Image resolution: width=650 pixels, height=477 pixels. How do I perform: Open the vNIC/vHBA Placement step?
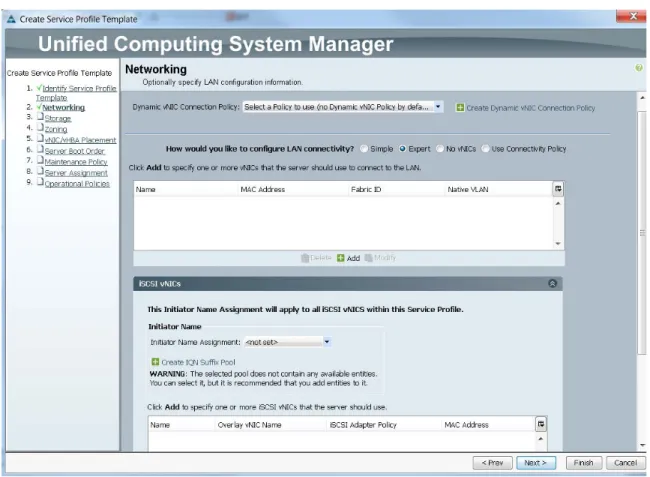tap(80, 140)
